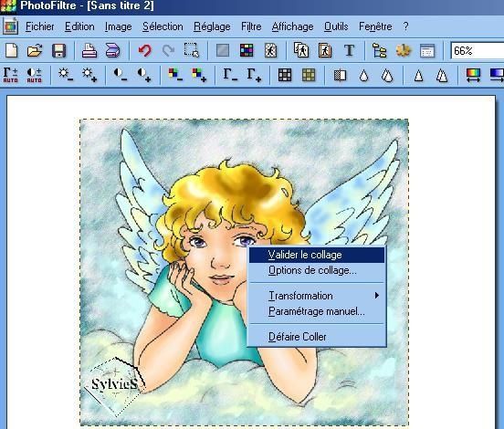Image resolution: width=504 pixels, height=429 pixels.
Task: Undo with the red arrow icon
Action: tap(145, 50)
